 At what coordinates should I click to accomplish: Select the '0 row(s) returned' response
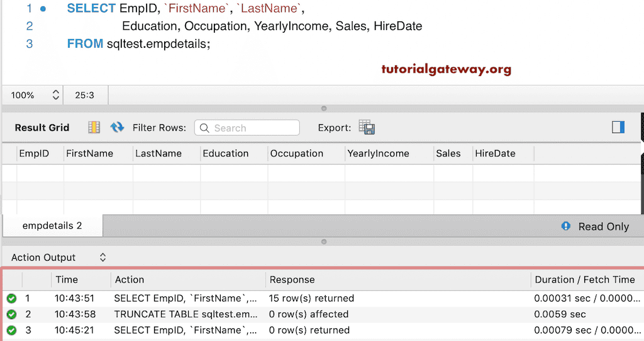pyautogui.click(x=309, y=330)
